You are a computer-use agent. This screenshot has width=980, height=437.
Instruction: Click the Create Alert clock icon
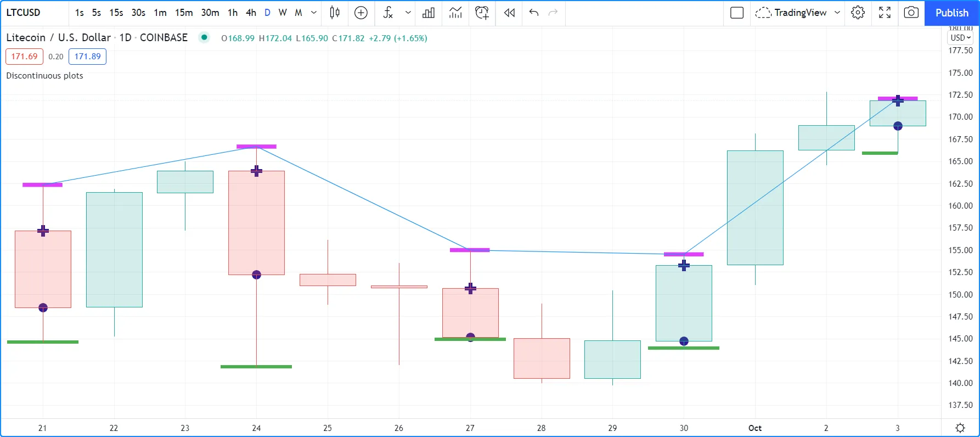coord(482,13)
